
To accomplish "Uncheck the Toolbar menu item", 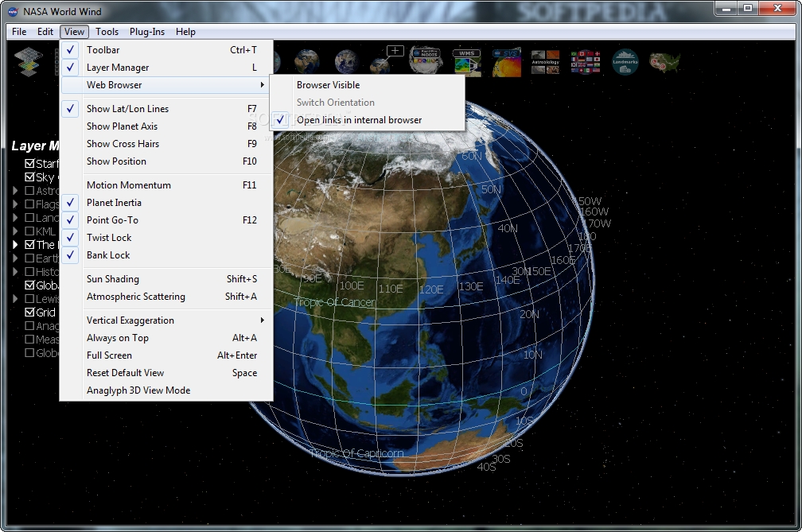I will pos(166,49).
